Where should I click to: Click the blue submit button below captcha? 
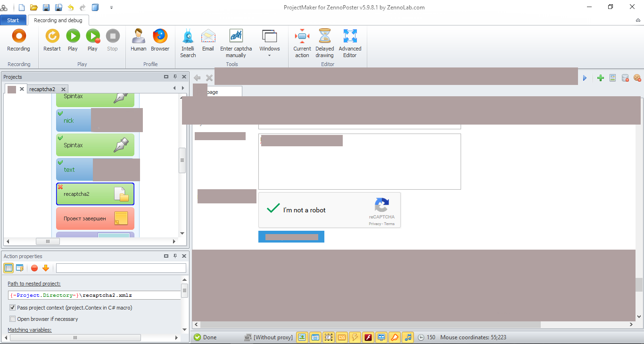click(291, 237)
